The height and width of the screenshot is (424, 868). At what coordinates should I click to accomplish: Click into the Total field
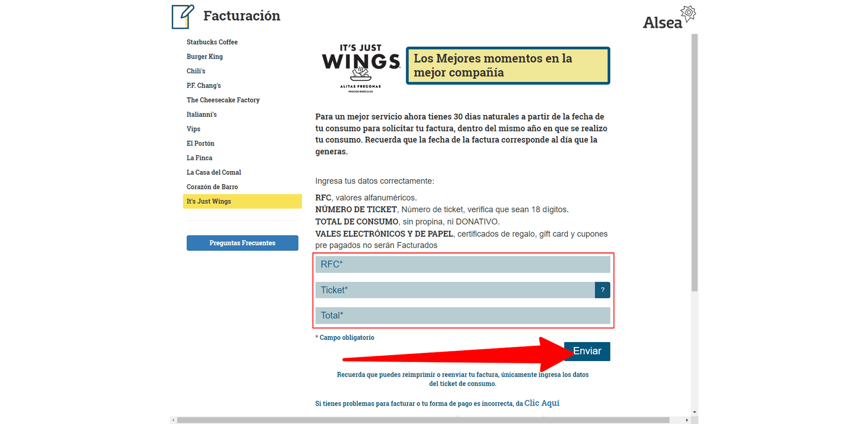(x=463, y=315)
